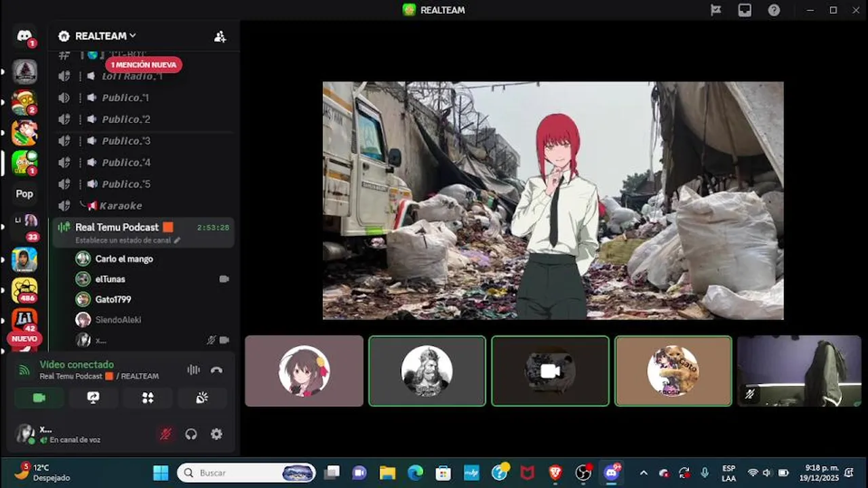The width and height of the screenshot is (868, 488).
Task: Select user SiendoAleki in voice list
Action: [118, 320]
